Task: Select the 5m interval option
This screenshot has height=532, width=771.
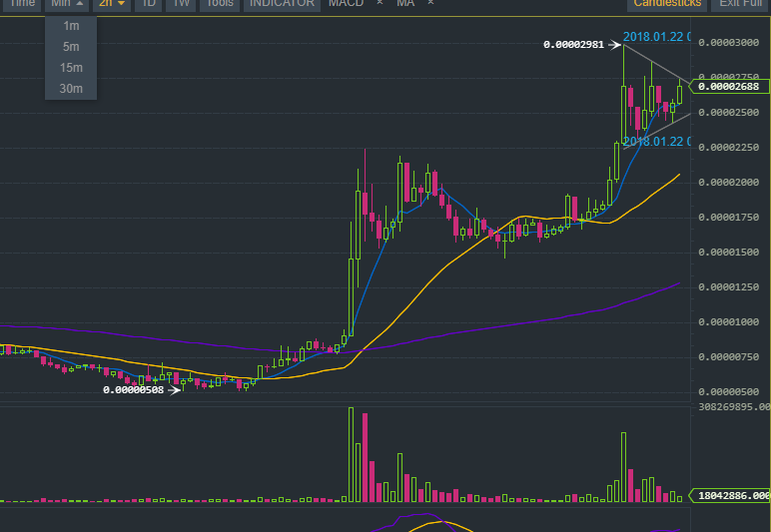Action: coord(71,47)
